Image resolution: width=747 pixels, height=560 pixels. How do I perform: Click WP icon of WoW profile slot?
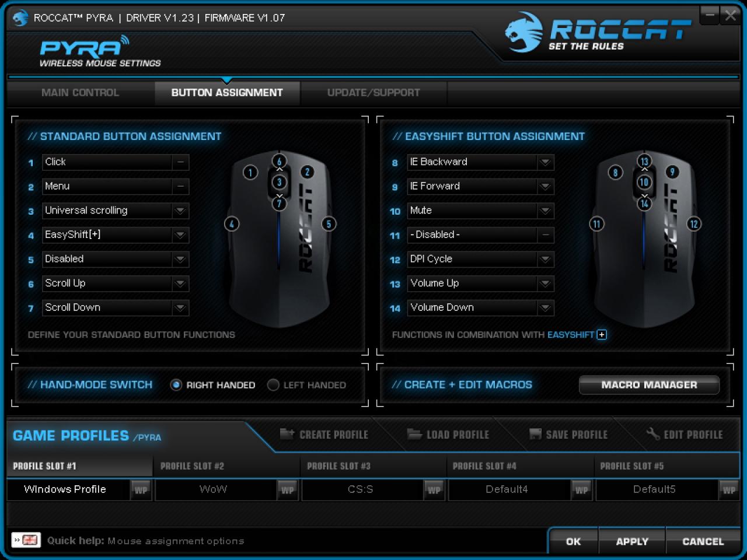288,490
